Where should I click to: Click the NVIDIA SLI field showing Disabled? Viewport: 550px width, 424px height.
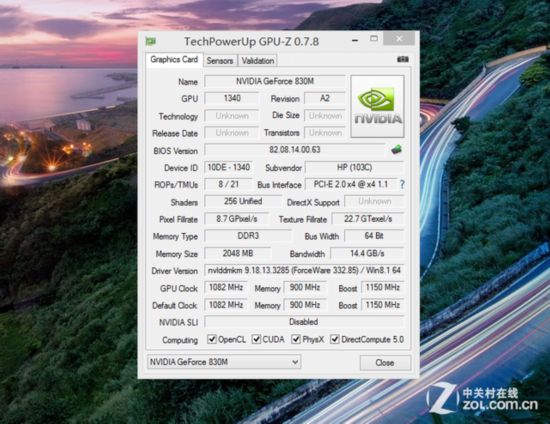click(304, 322)
